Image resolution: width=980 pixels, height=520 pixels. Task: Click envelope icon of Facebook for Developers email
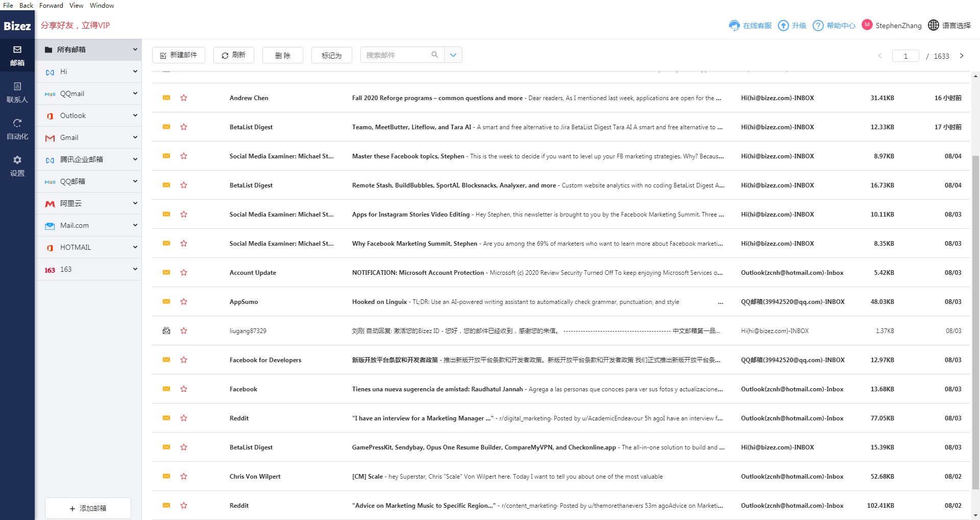click(x=166, y=360)
